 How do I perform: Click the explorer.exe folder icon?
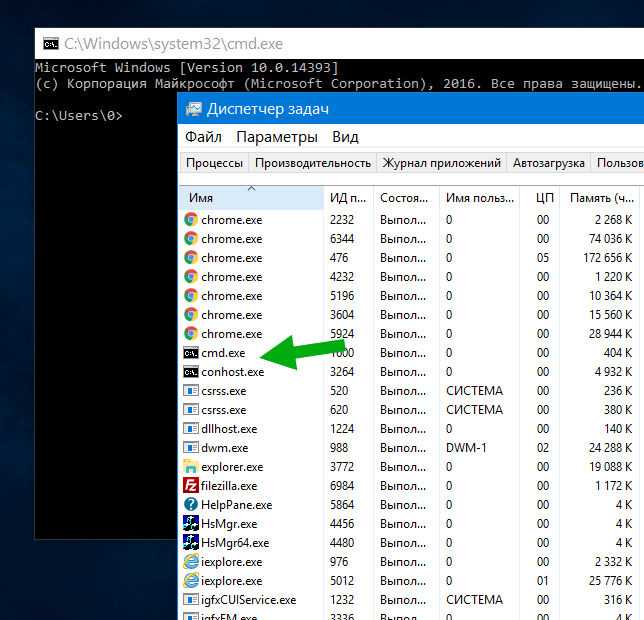[191, 466]
